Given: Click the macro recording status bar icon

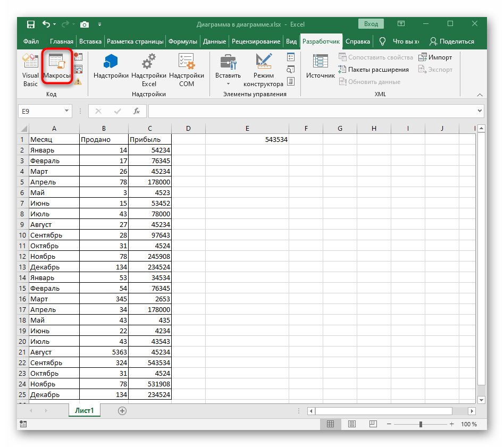Looking at the screenshot, I should (23, 424).
